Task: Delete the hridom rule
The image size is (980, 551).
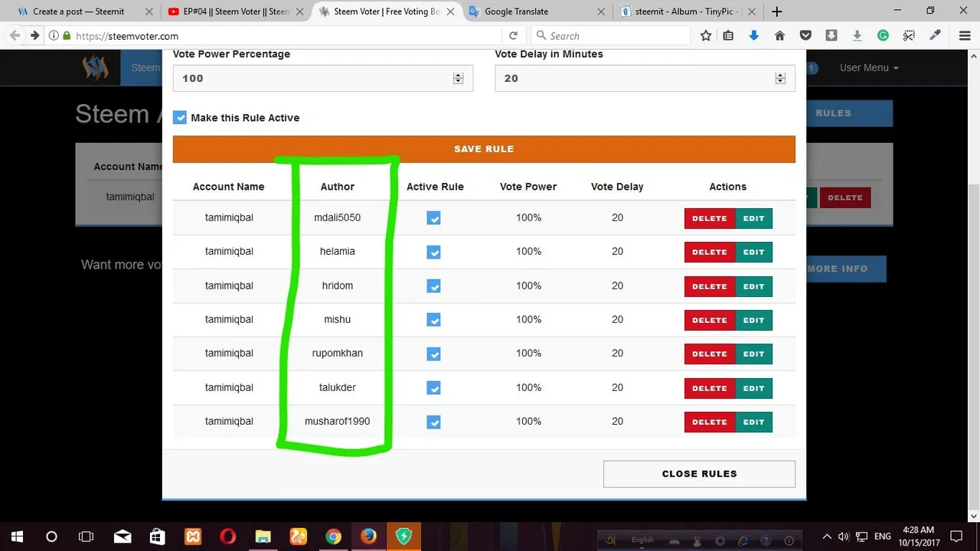Action: pos(710,286)
